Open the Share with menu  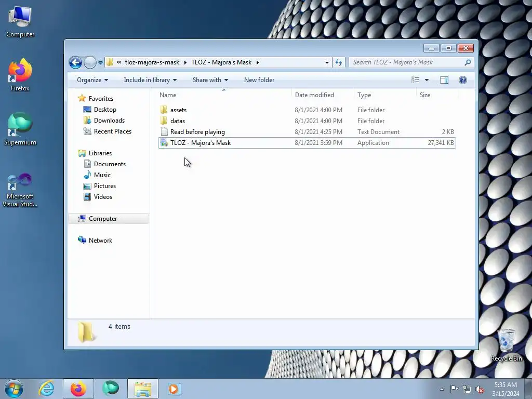210,80
